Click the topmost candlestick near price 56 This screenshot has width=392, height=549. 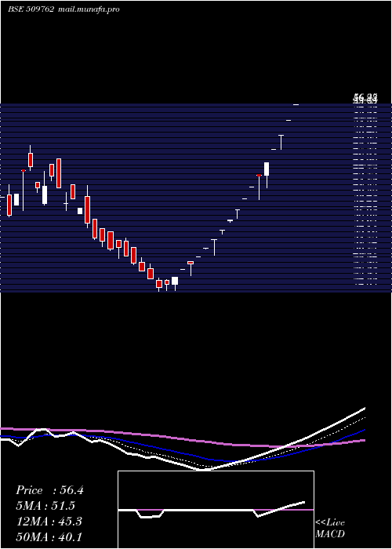pyautogui.click(x=296, y=104)
